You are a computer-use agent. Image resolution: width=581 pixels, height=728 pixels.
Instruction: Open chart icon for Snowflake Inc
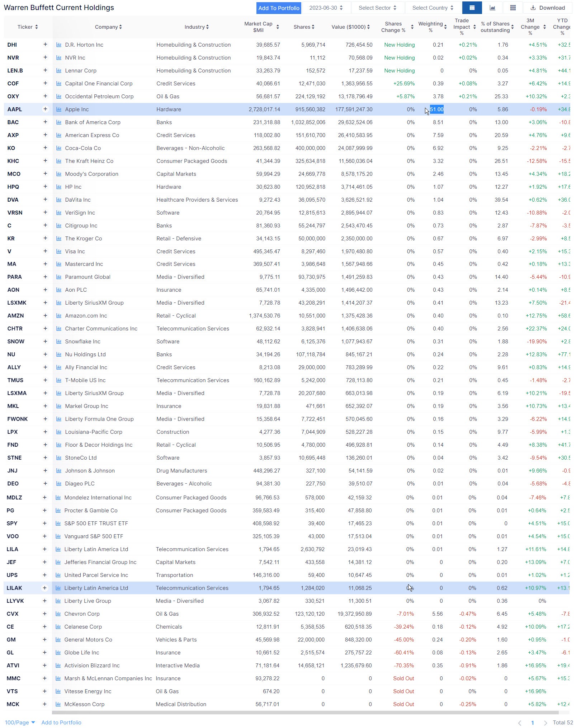point(59,342)
